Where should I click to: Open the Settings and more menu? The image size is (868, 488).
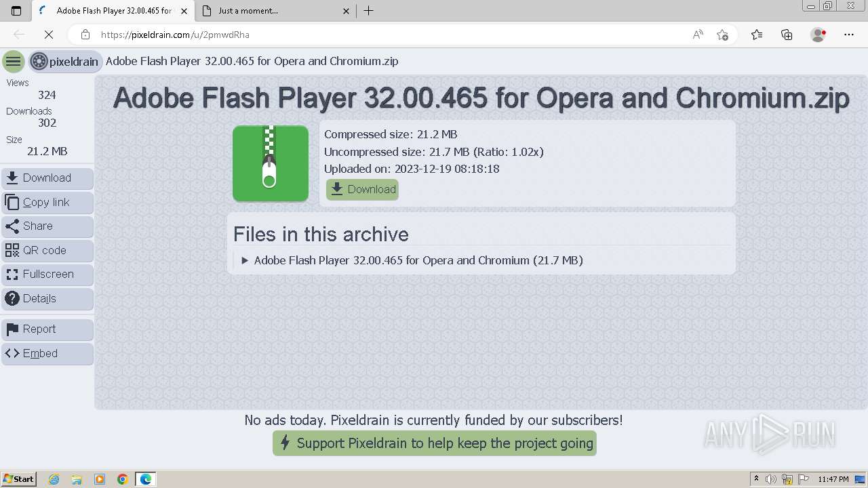pos(849,35)
